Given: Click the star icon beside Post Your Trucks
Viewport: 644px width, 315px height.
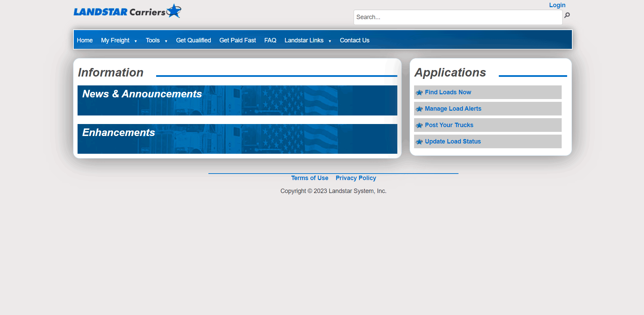Looking at the screenshot, I should [419, 125].
